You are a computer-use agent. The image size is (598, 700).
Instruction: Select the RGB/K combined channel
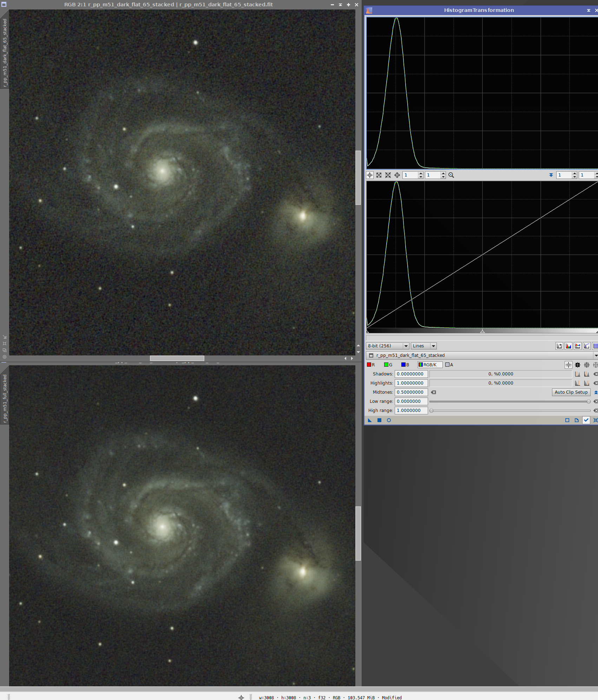(430, 365)
